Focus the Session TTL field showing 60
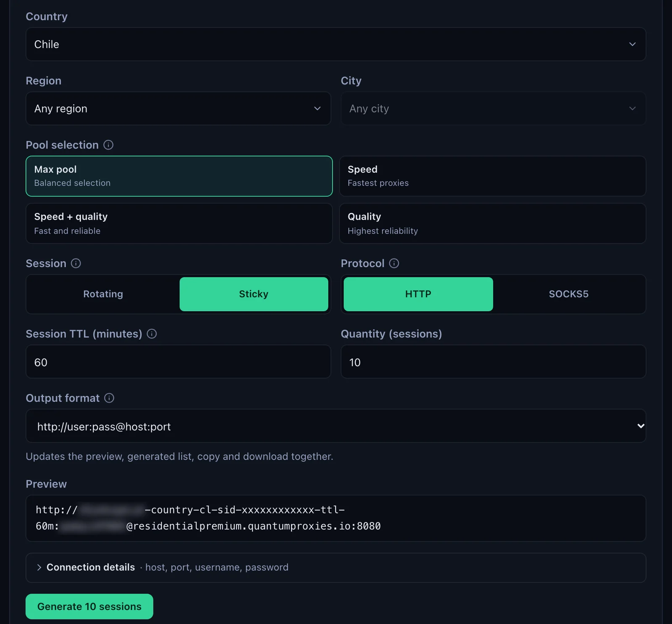 point(178,362)
